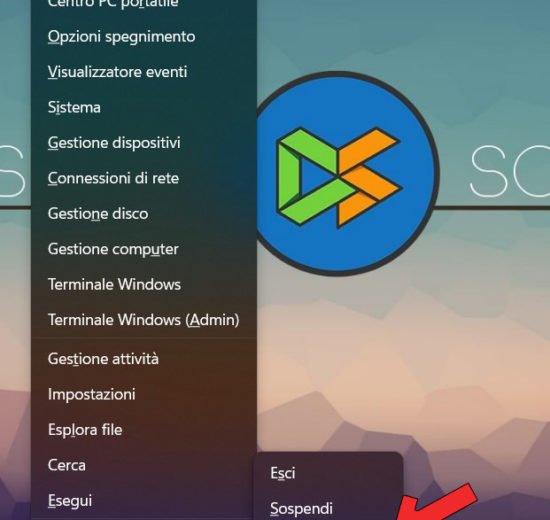
Task: Click the Centro PC portatile entry
Action: [113, 4]
